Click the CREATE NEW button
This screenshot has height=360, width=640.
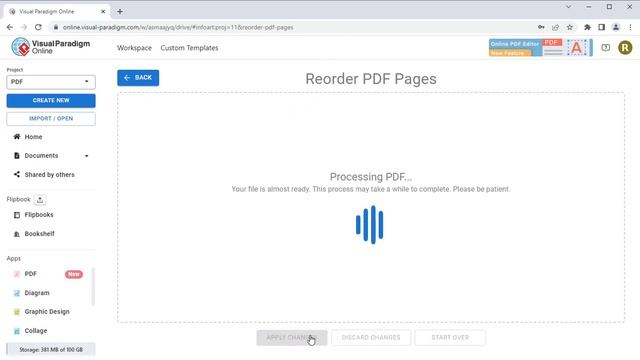(x=51, y=100)
